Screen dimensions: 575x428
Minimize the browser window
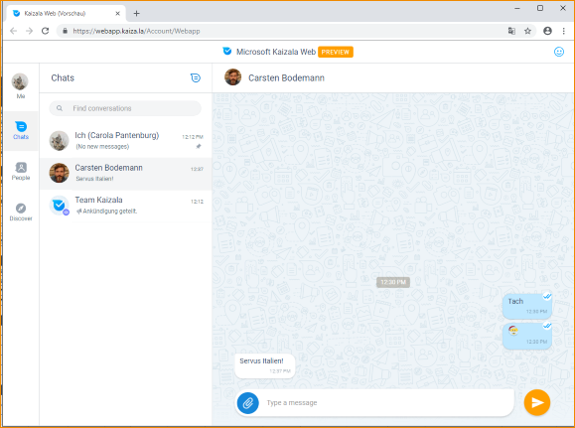pyautogui.click(x=517, y=8)
